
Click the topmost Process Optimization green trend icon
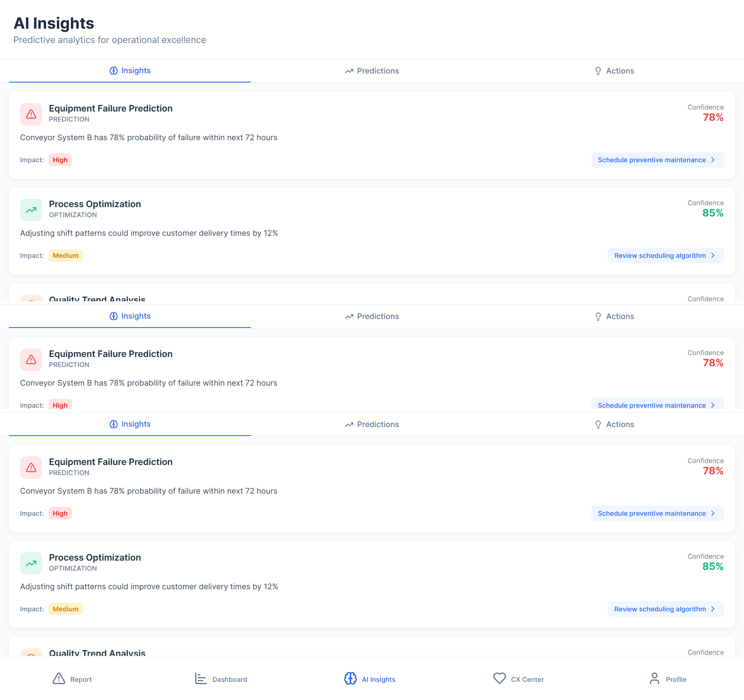pos(31,210)
